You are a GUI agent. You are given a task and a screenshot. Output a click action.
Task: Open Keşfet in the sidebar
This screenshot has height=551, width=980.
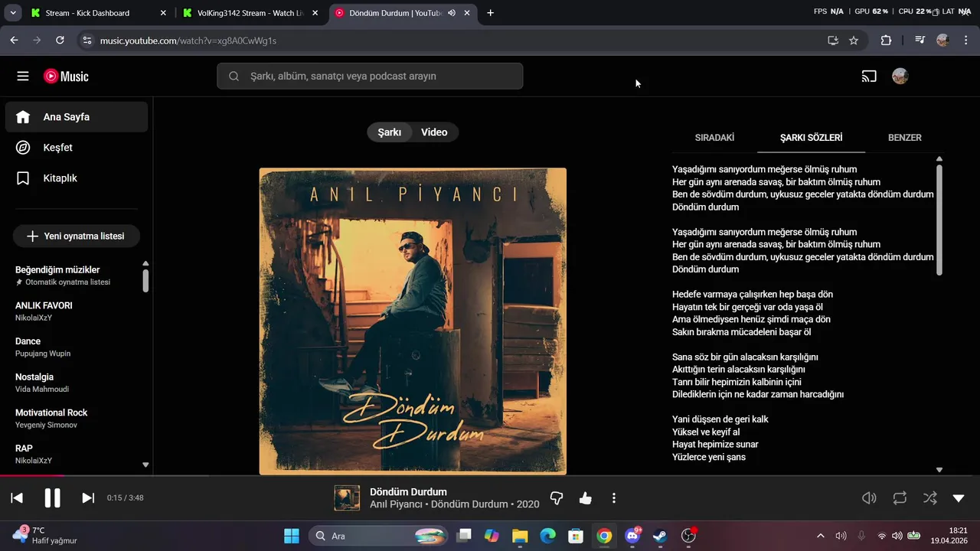[x=77, y=148]
